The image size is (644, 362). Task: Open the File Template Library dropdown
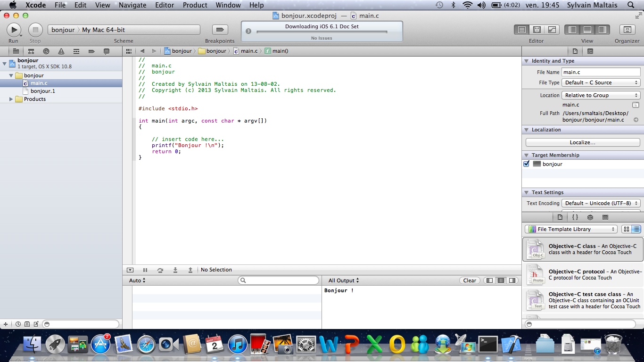coord(571,229)
